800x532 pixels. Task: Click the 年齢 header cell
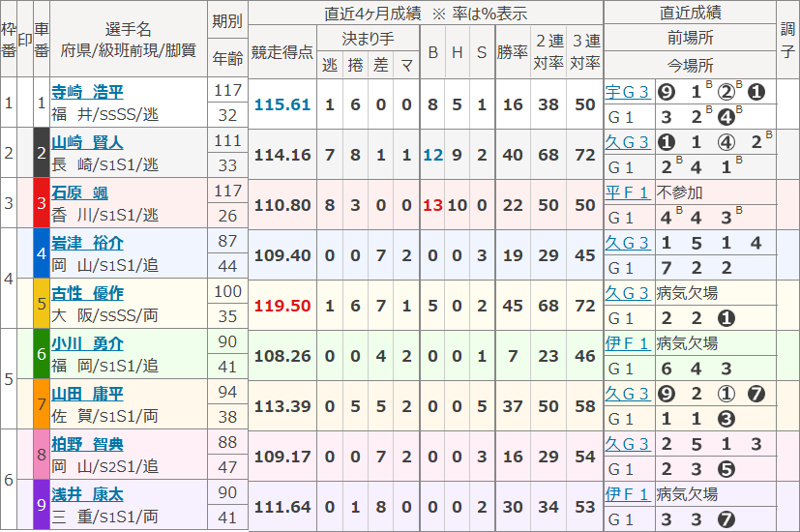(x=227, y=58)
